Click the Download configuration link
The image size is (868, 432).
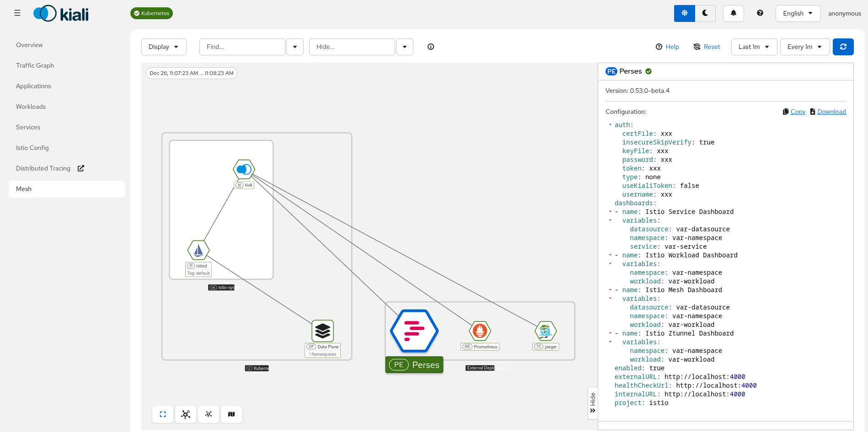click(x=831, y=112)
